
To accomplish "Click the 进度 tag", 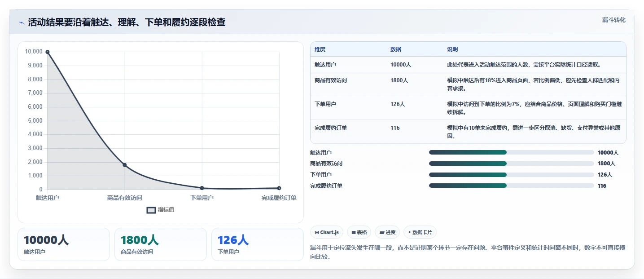I will pos(387,232).
